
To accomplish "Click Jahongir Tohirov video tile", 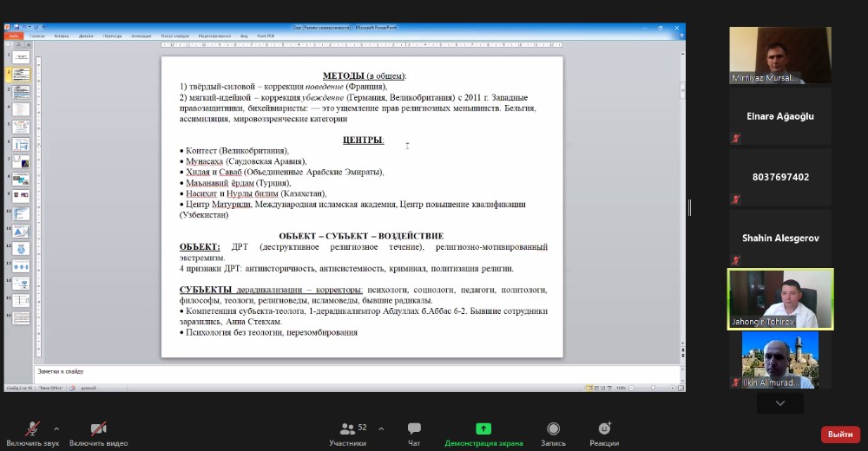I will click(780, 299).
